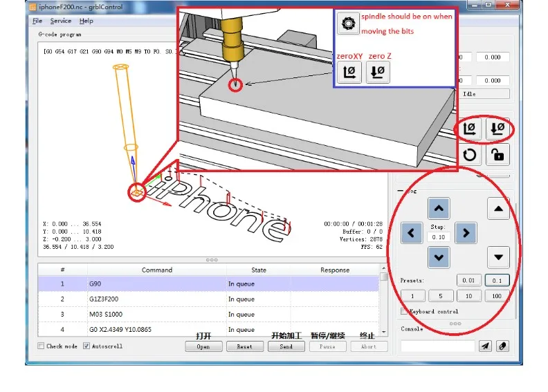
Task: Lower Z axis with solid down triangle
Action: pos(498,257)
